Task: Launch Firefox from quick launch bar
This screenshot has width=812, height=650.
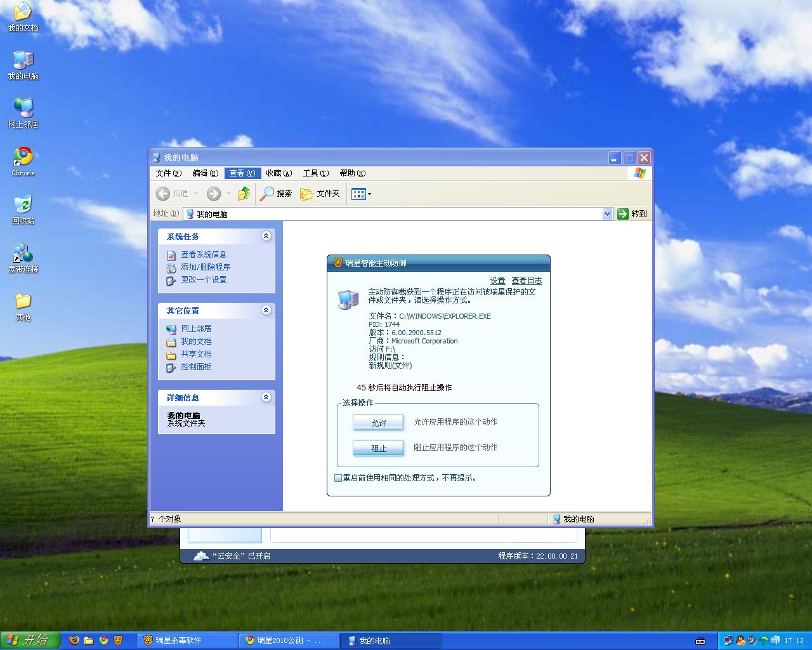Action: pos(74,640)
